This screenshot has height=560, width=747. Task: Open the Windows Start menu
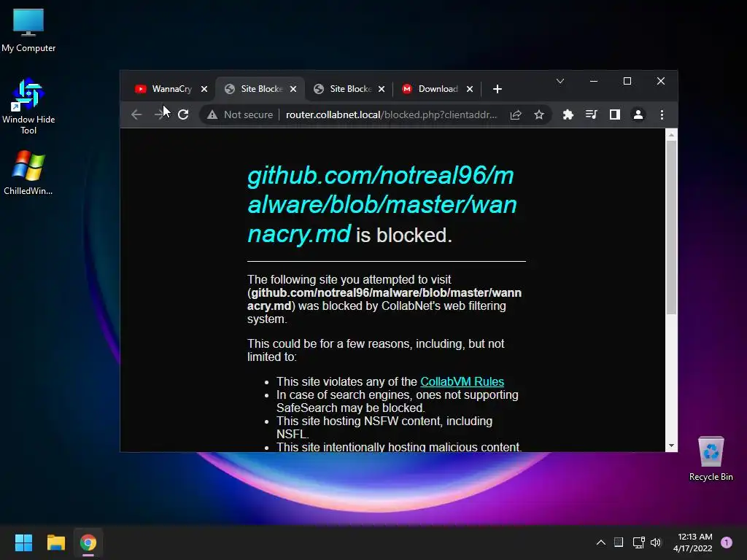[x=23, y=542]
